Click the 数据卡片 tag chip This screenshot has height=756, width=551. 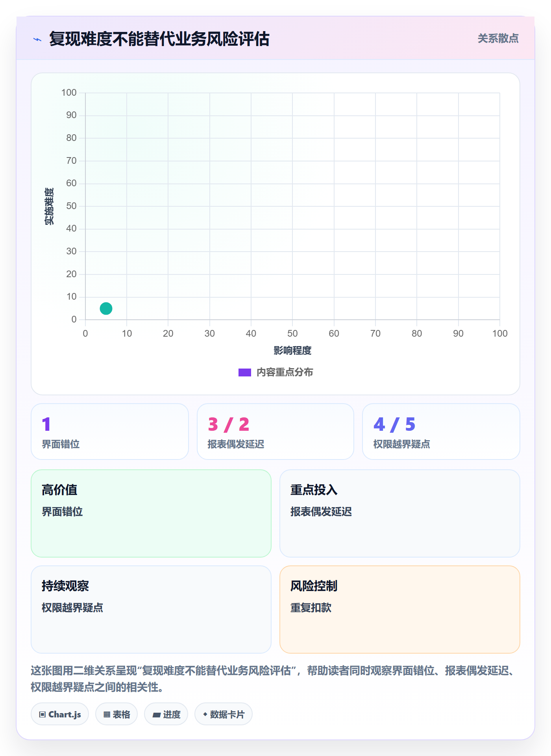click(224, 714)
